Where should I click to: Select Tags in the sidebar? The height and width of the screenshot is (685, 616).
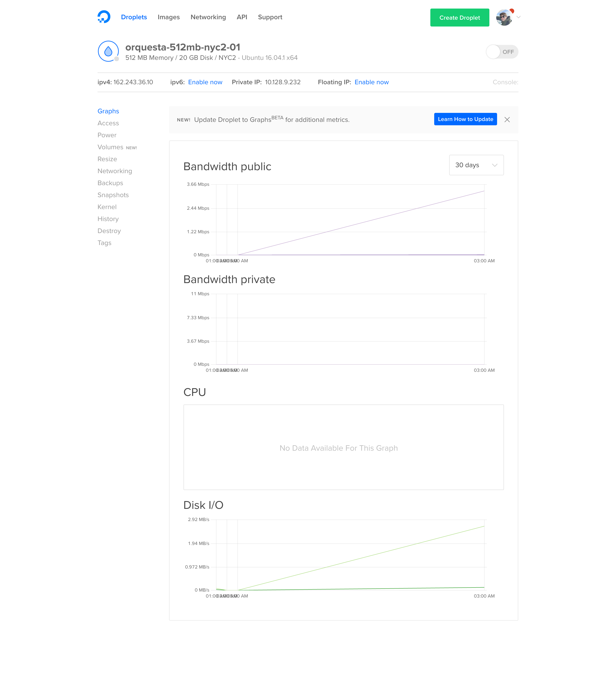tap(104, 243)
